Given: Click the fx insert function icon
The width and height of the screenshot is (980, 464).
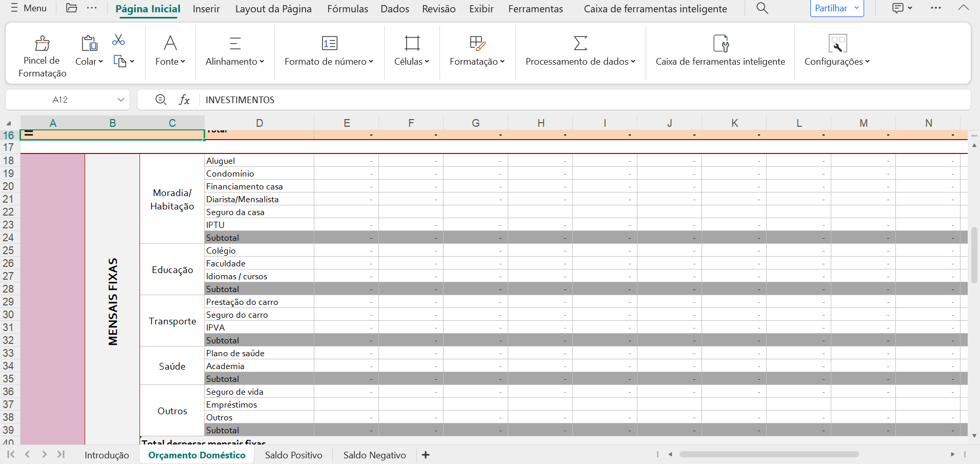Looking at the screenshot, I should click(185, 100).
